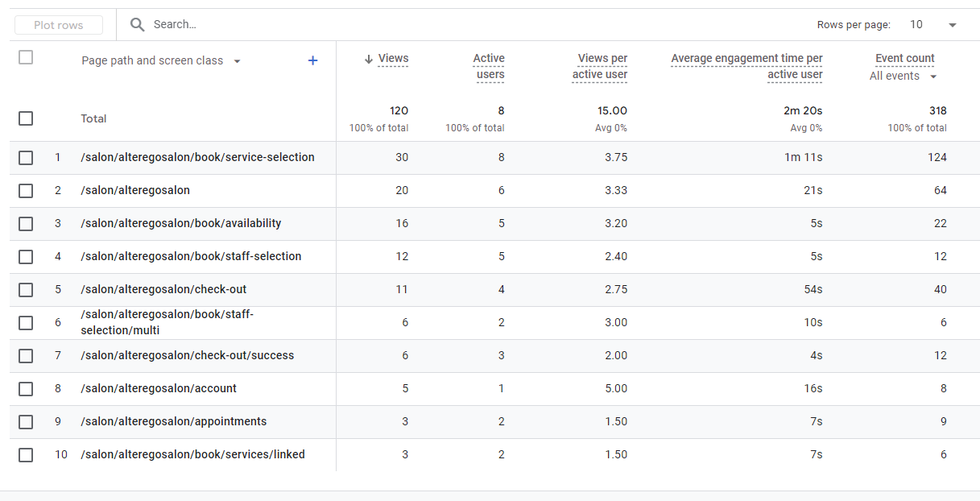Sort by Active users column
980x501 pixels.
[488, 66]
